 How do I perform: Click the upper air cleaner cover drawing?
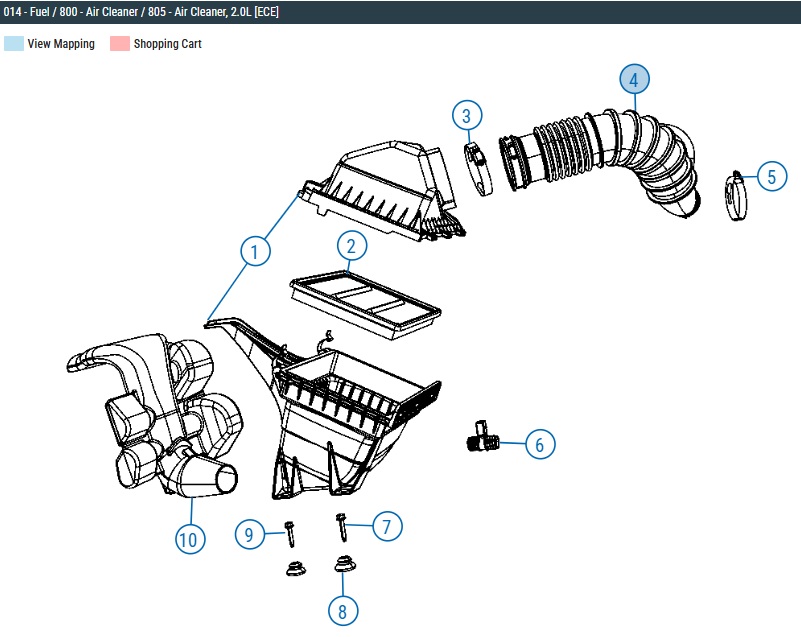pos(382,190)
